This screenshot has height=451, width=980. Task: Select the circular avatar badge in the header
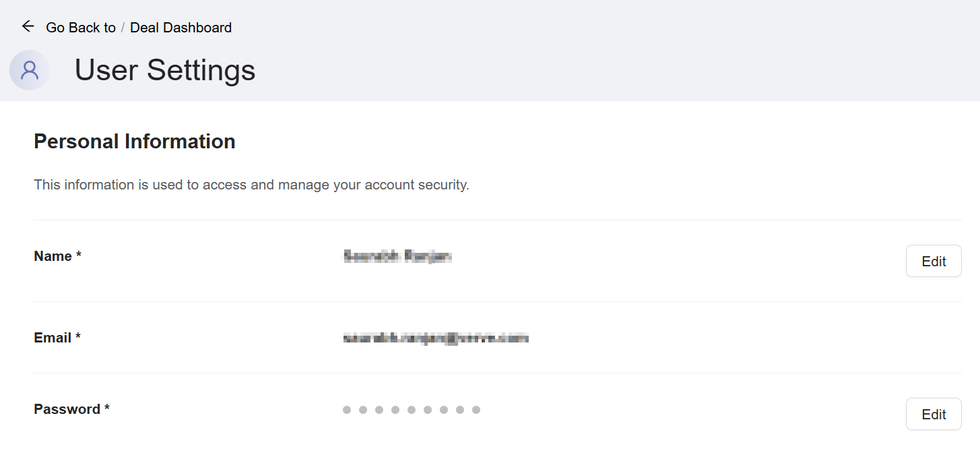(29, 69)
